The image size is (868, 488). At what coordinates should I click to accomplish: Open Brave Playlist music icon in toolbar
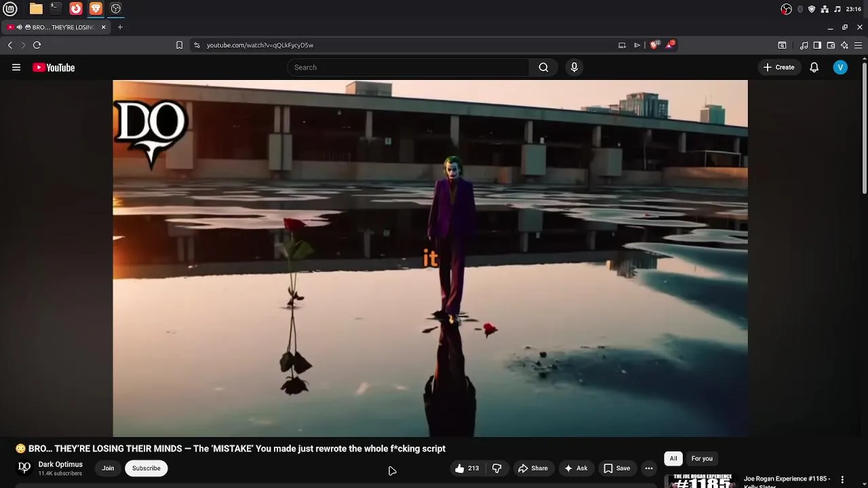(x=804, y=45)
